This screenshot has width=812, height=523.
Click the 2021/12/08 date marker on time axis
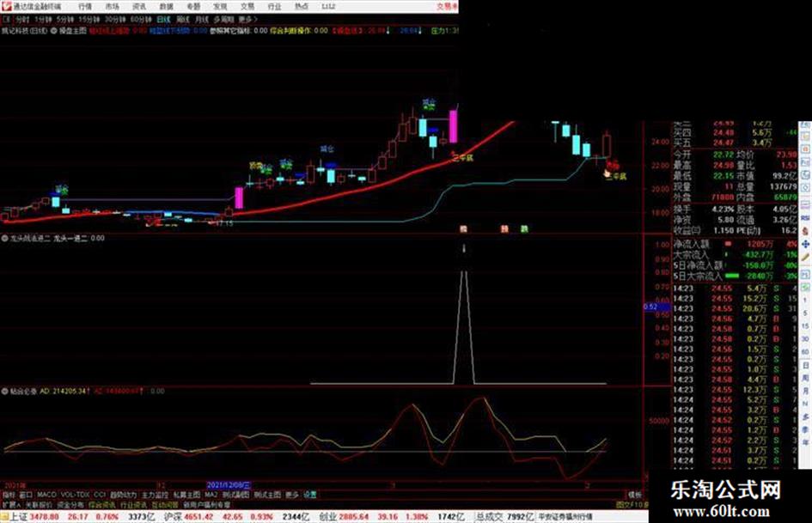pos(229,485)
